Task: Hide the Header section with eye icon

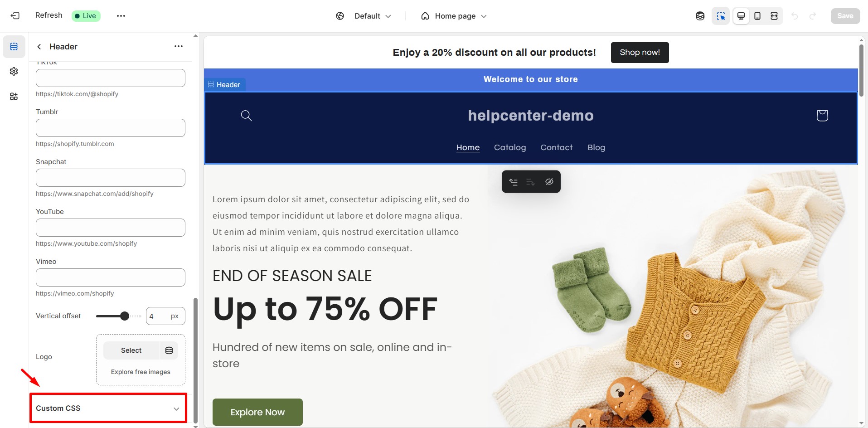Action: [x=549, y=182]
